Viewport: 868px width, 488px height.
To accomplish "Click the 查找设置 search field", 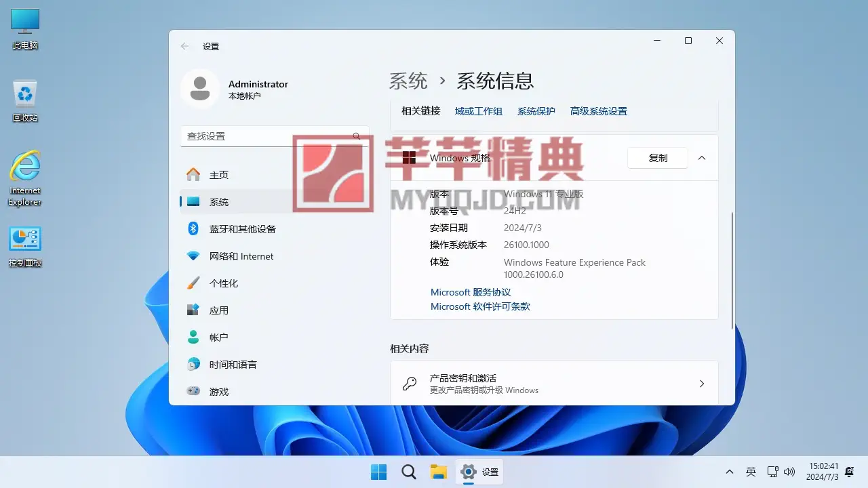I will click(x=275, y=136).
